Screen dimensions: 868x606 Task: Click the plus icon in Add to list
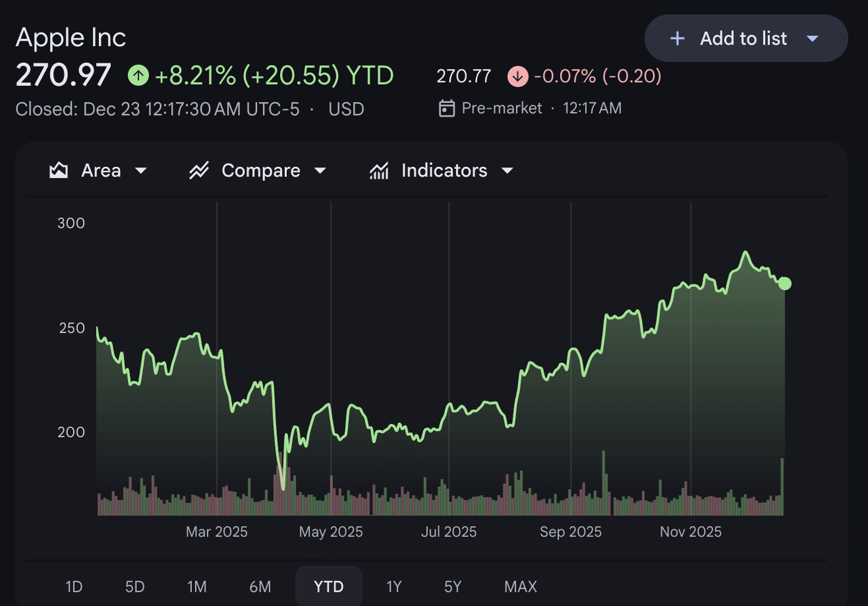coord(677,39)
